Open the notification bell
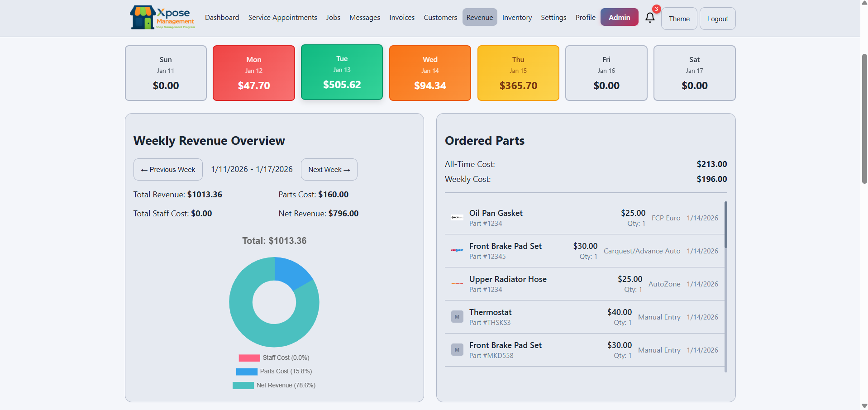The image size is (868, 410). click(x=650, y=17)
